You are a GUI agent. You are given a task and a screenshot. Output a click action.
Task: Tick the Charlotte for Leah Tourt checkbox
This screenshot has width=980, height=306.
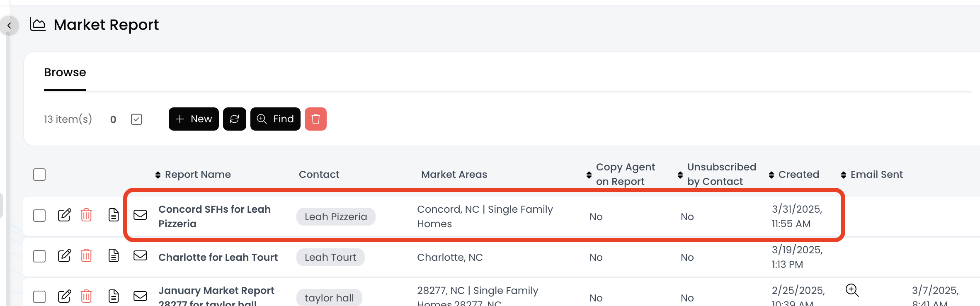39,256
